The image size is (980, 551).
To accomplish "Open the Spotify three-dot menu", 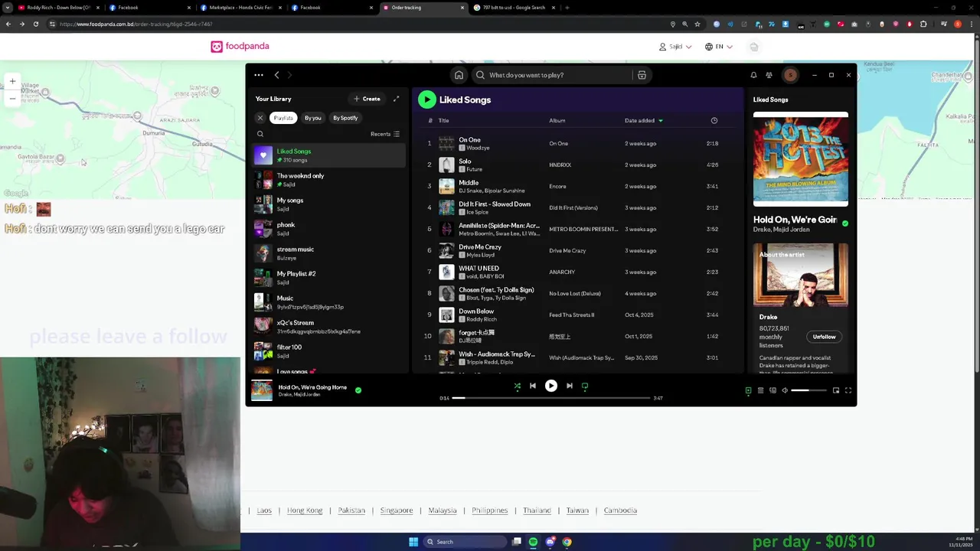I will (259, 75).
